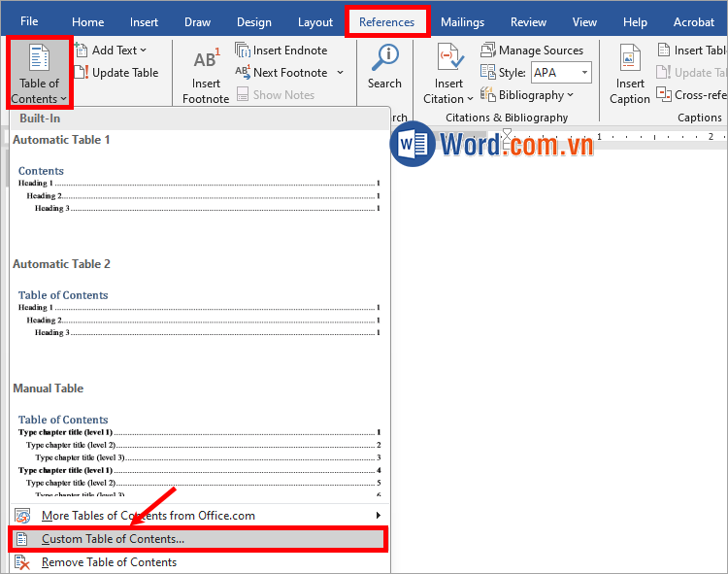Open the Table of Contents gallery button

pos(40,73)
